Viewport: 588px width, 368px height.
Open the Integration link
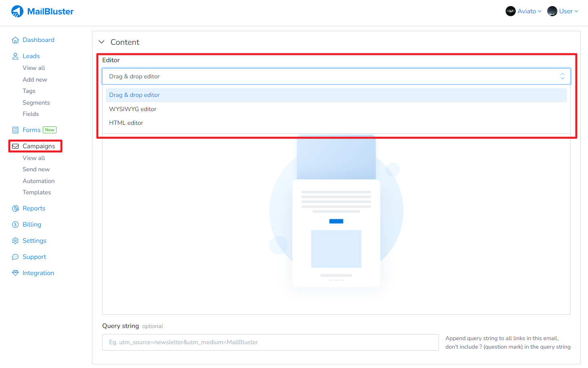click(38, 273)
